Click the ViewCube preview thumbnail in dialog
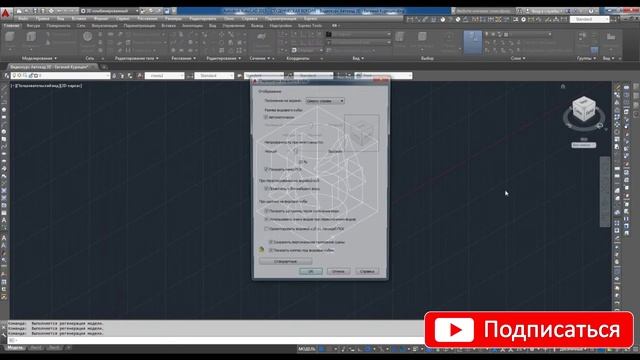Screen dimensions: 640x360 pyautogui.click(x=362, y=133)
